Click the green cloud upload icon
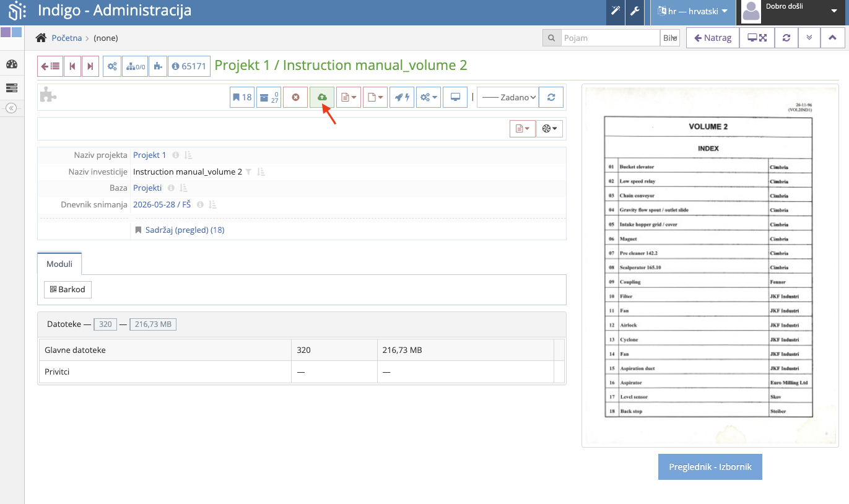 pyautogui.click(x=322, y=97)
